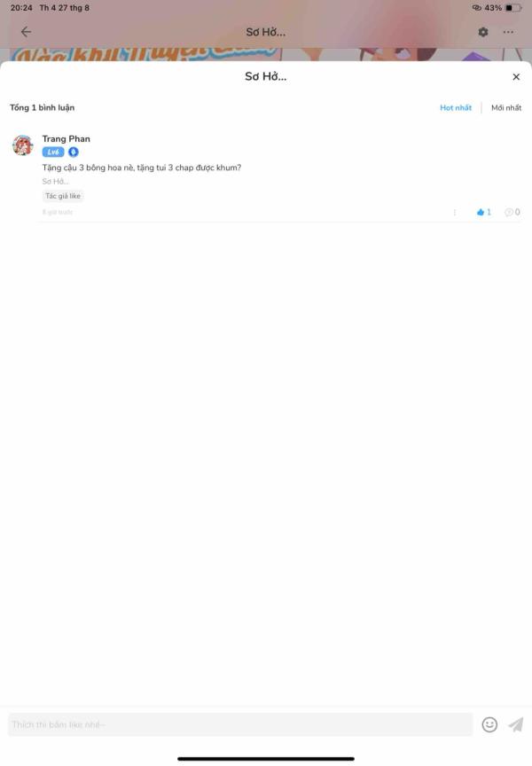Open Trang Phan's avatar picture
This screenshot has height=766, width=532.
(x=22, y=145)
